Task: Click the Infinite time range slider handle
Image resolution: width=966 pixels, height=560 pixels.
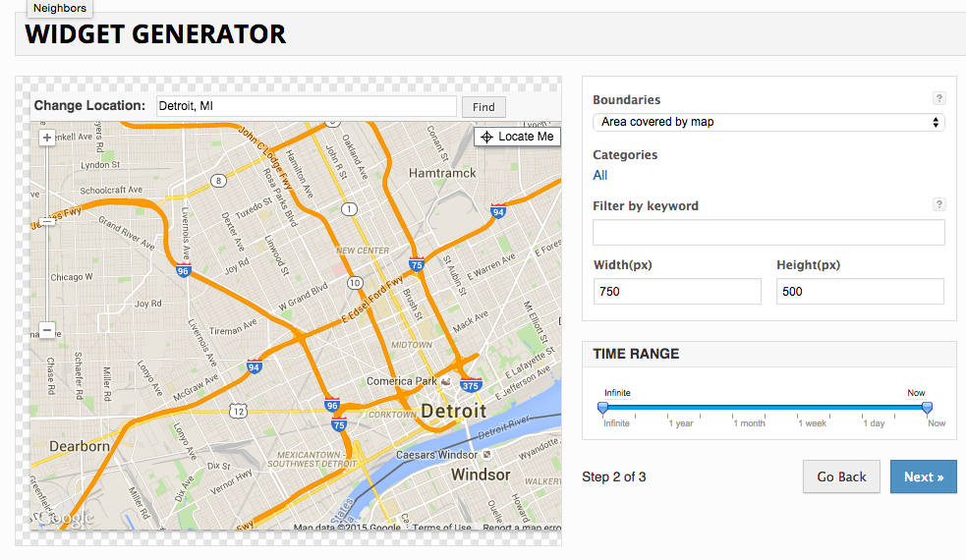Action: coord(603,407)
